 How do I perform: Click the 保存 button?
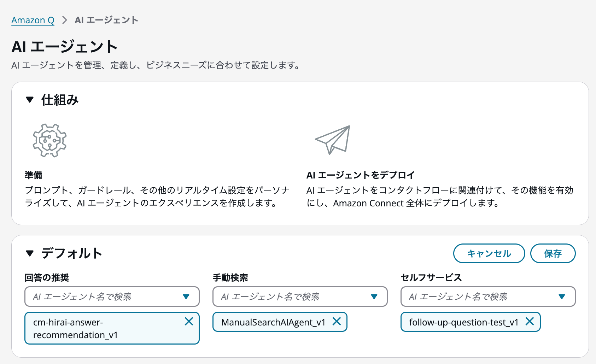[x=553, y=253]
